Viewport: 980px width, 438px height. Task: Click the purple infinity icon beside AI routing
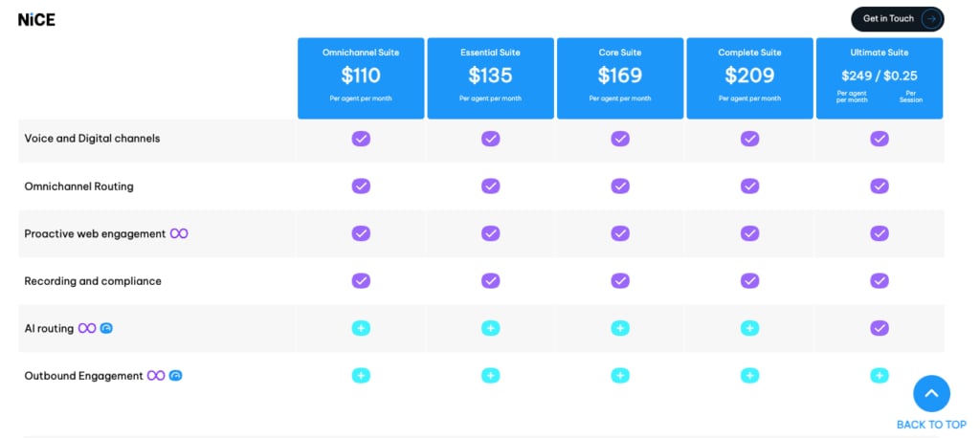coord(87,329)
